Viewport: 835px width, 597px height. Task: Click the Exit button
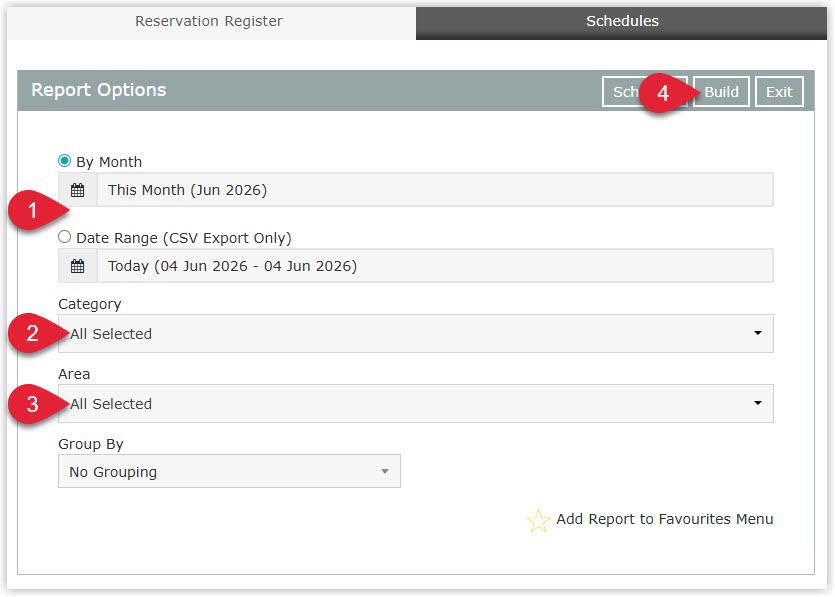779,92
